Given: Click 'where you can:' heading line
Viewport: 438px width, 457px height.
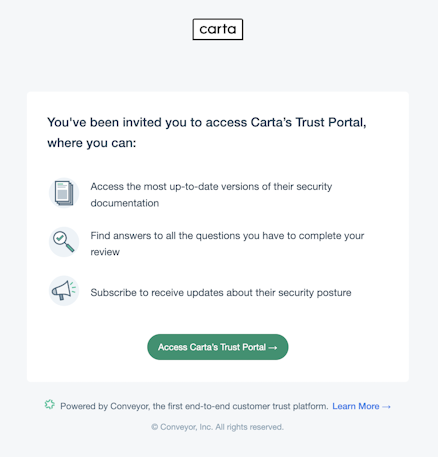Looking at the screenshot, I should coord(92,143).
